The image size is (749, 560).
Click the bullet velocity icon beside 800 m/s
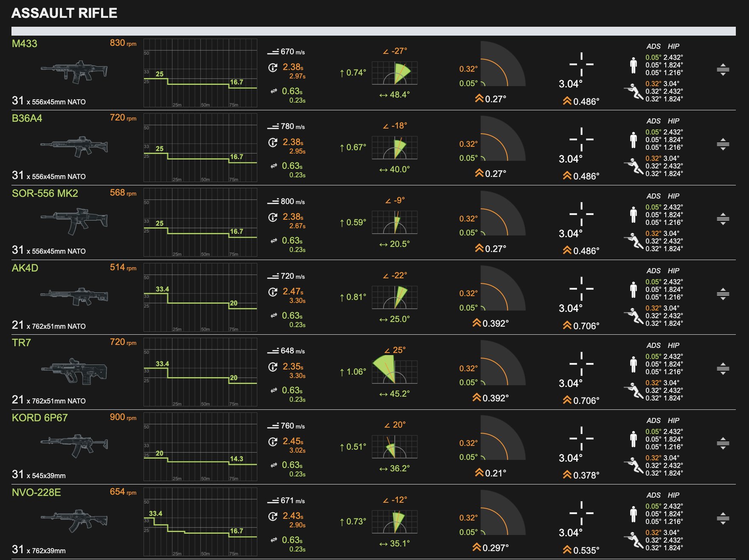click(273, 202)
